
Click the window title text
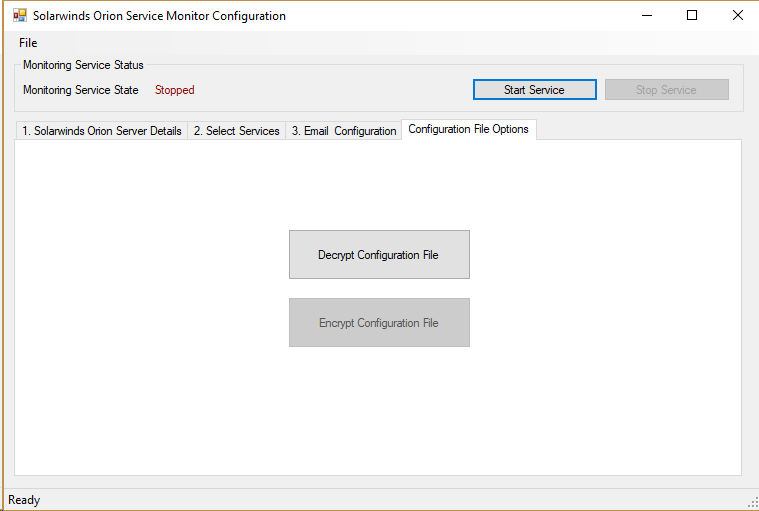pos(159,16)
